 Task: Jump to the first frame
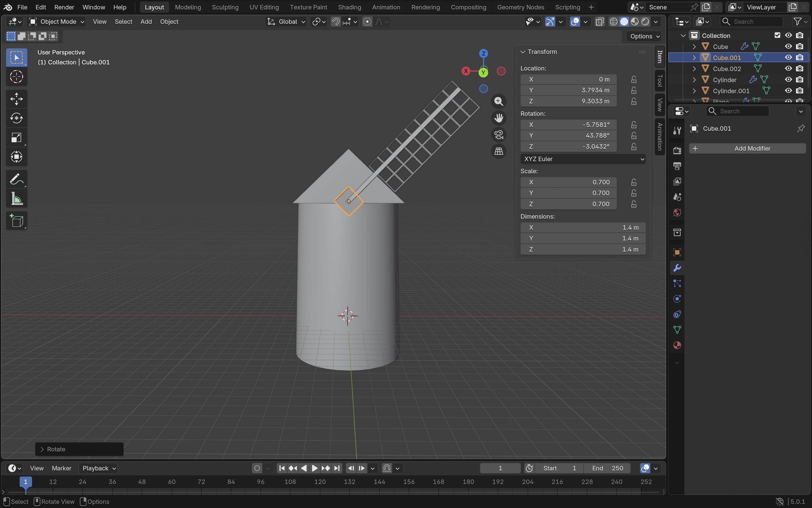click(x=282, y=468)
